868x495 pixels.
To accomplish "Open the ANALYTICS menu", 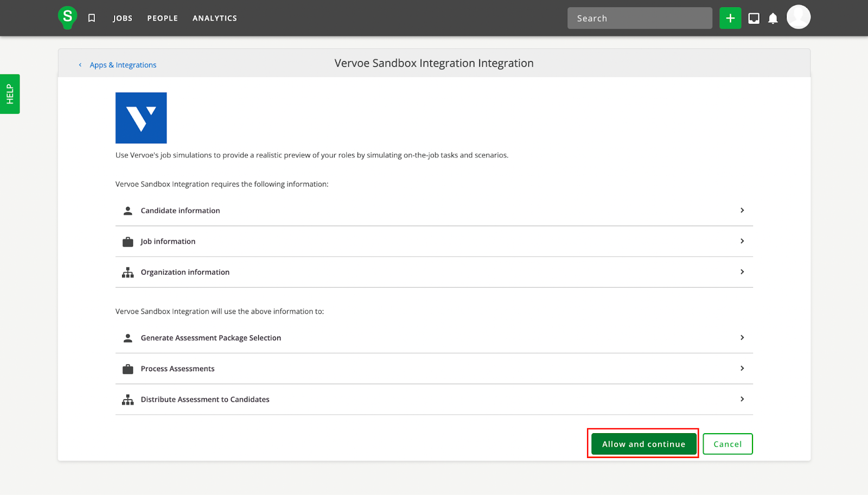I will [x=215, y=18].
